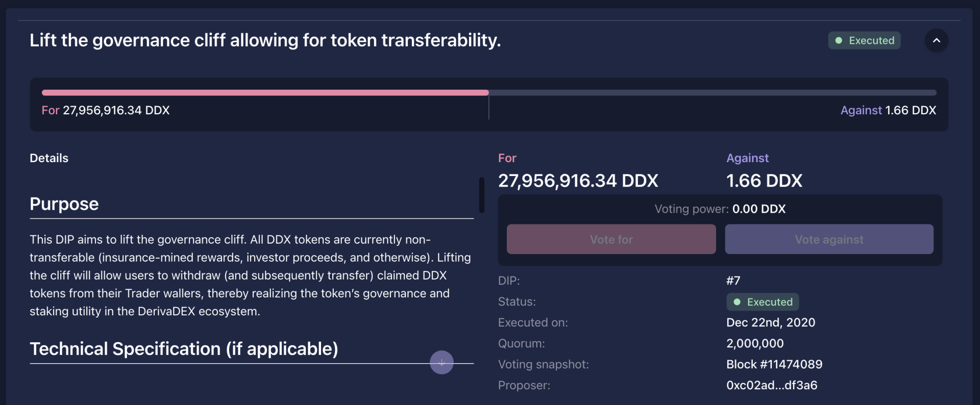This screenshot has height=405, width=980.
Task: Click the green dot in top Executed badge
Action: pyautogui.click(x=839, y=40)
